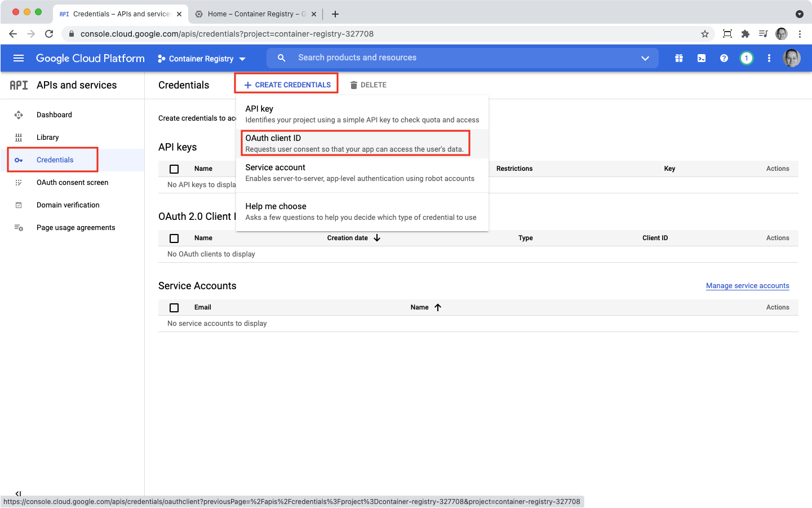Click the Restrictions column header

[514, 169]
